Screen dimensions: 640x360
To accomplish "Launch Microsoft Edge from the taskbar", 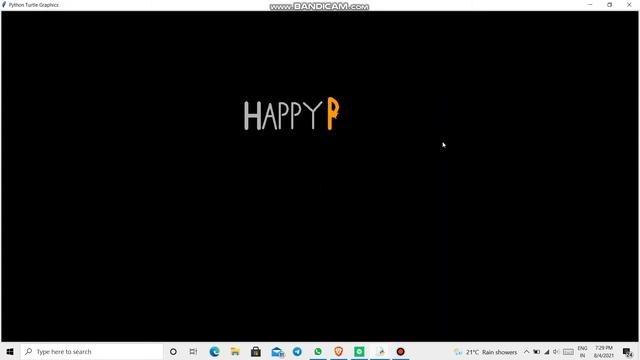I will 214,351.
